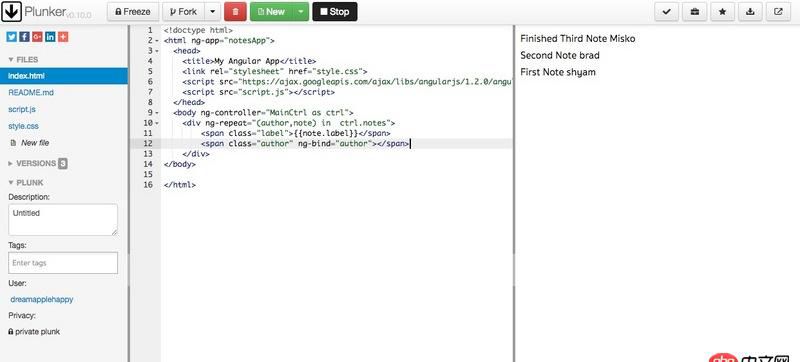Open README.md file
This screenshot has height=362, width=800.
pyautogui.click(x=31, y=93)
